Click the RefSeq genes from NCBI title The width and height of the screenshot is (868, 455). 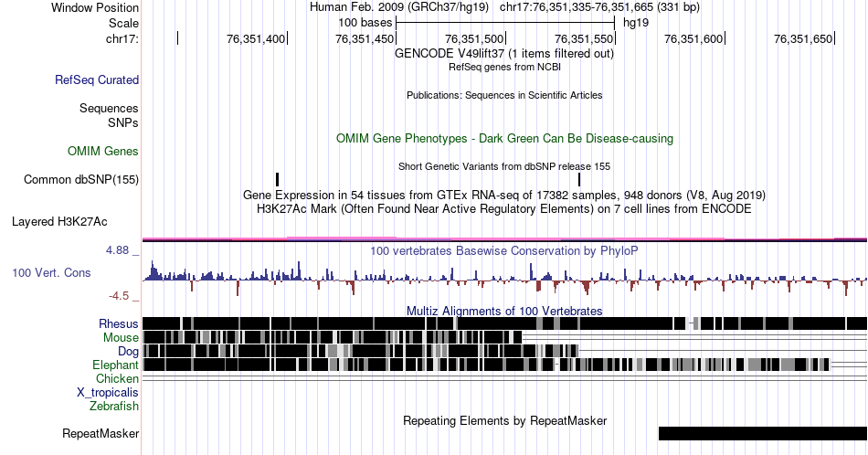[x=504, y=67]
